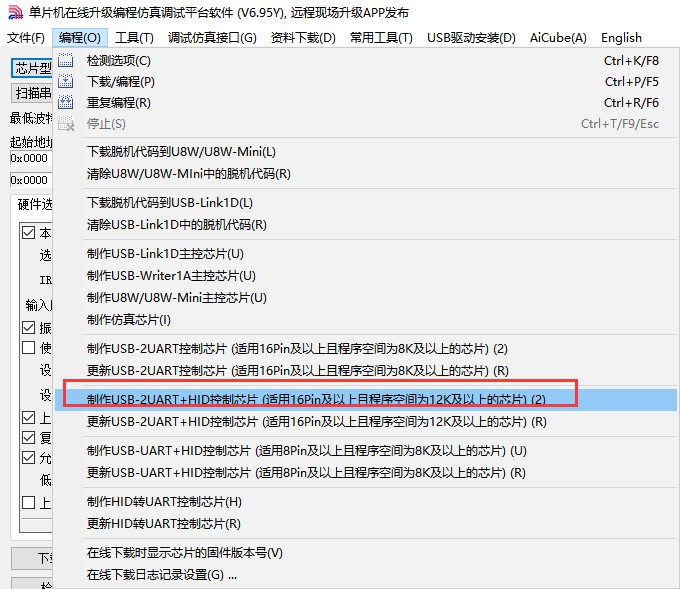Toggle the unchecked 使 checkbox
Image resolution: width=680 pixels, height=589 pixels.
29,347
